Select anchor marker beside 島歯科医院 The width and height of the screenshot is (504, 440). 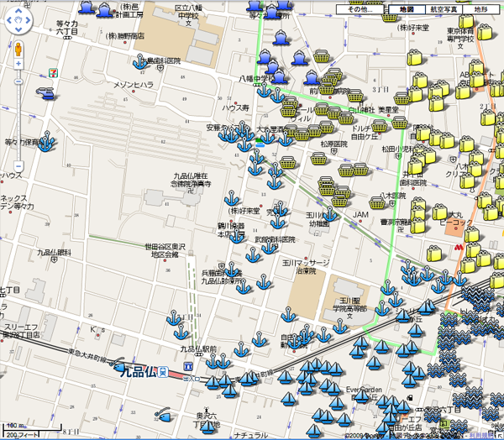[139, 61]
